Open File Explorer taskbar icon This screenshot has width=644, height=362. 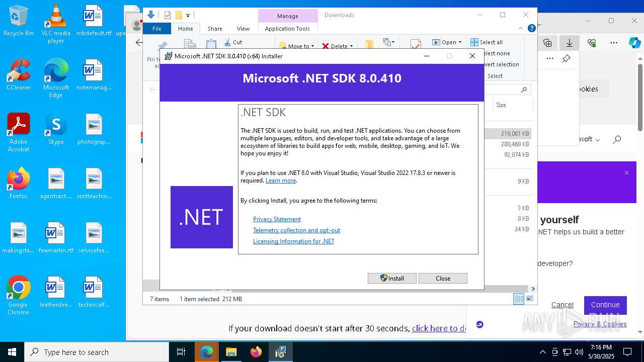point(231,352)
